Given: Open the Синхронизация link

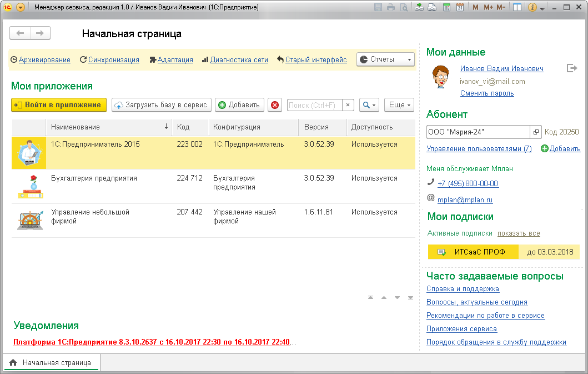Looking at the screenshot, I should (x=114, y=59).
